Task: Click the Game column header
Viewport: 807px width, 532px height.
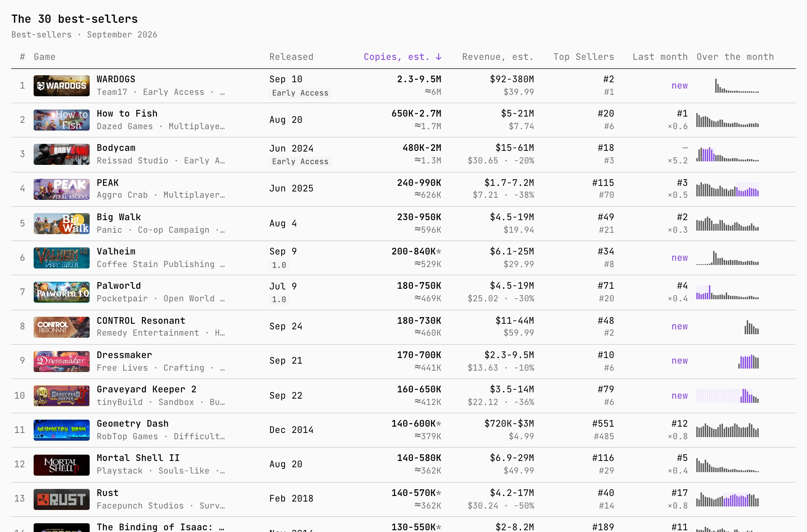Action: [44, 57]
